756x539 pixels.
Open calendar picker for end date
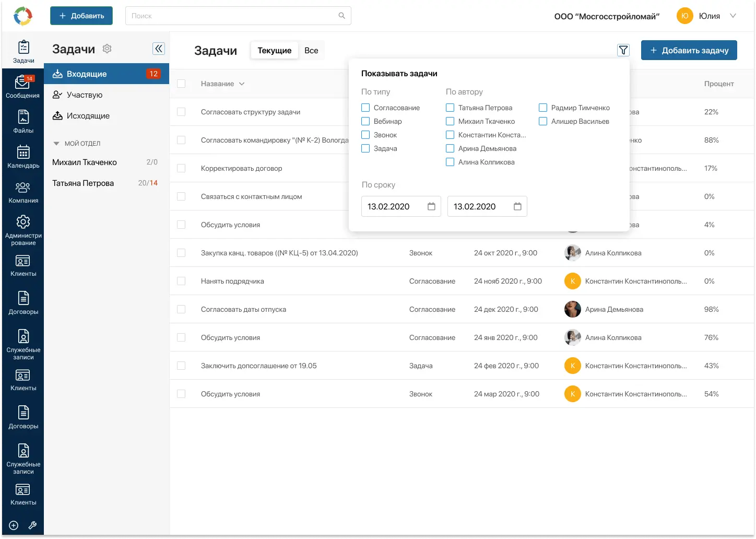pyautogui.click(x=517, y=206)
